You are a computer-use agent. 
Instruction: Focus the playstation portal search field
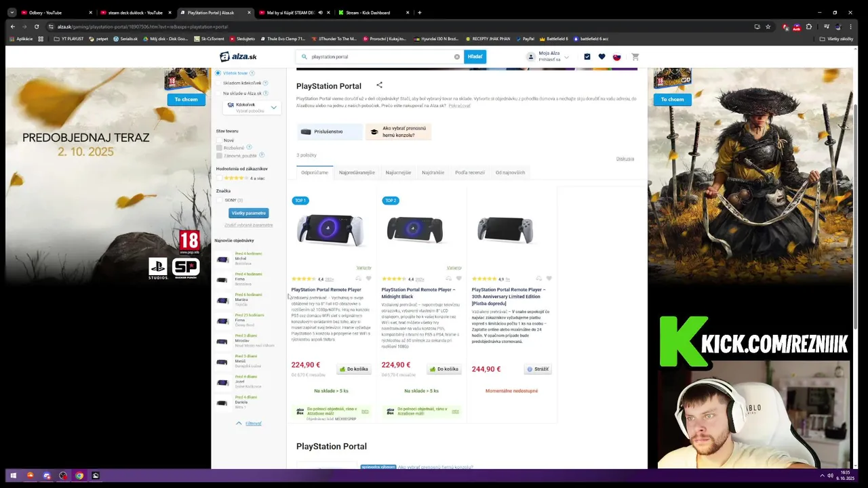click(x=380, y=57)
